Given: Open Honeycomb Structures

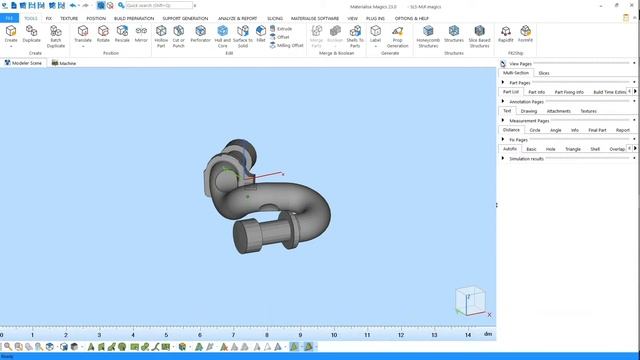Looking at the screenshot, I should pos(428,36).
